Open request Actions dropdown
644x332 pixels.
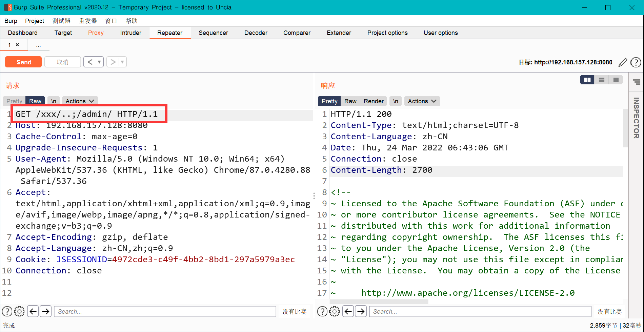(x=80, y=101)
